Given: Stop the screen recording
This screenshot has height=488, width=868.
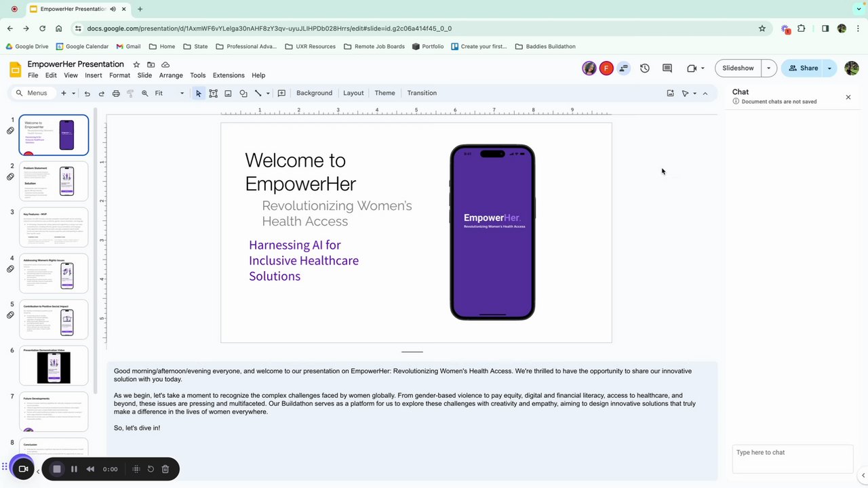Looking at the screenshot, I should click(x=57, y=469).
